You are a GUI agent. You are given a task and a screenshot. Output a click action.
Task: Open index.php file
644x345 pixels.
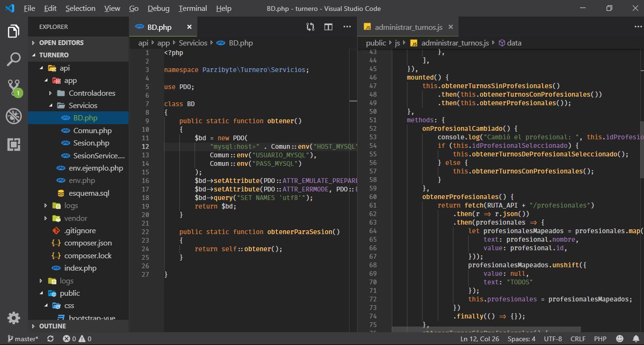click(x=78, y=268)
